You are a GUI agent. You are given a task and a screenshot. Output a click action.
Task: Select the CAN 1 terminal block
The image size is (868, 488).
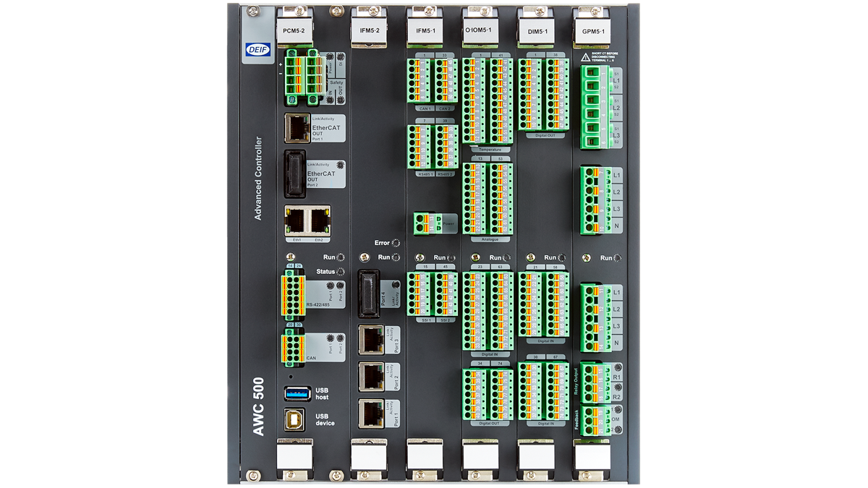418,80
